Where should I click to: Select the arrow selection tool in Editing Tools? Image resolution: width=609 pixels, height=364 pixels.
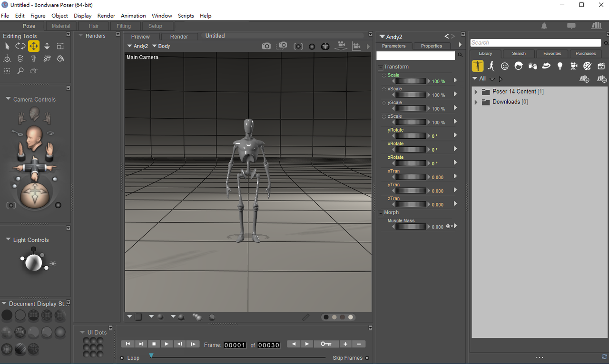pyautogui.click(x=7, y=46)
